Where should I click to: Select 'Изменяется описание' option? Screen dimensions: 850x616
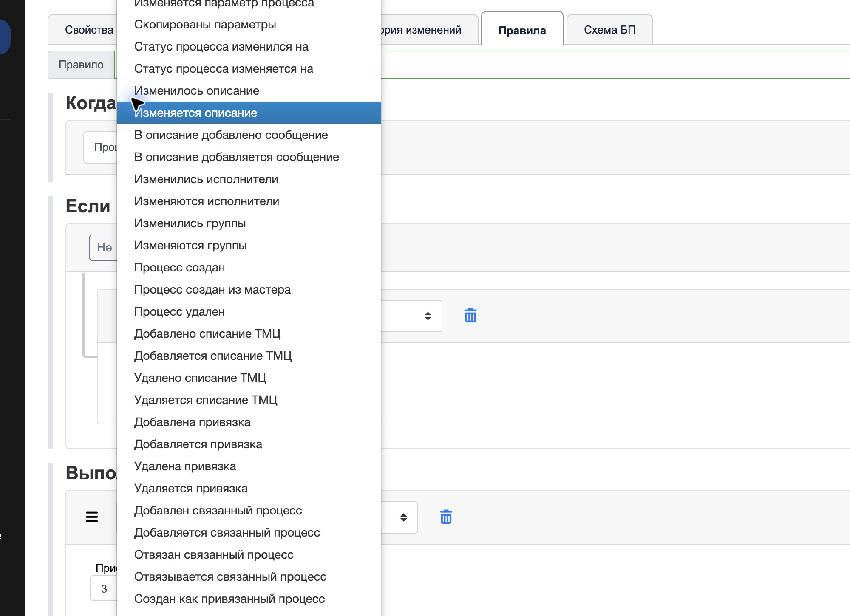click(x=249, y=113)
